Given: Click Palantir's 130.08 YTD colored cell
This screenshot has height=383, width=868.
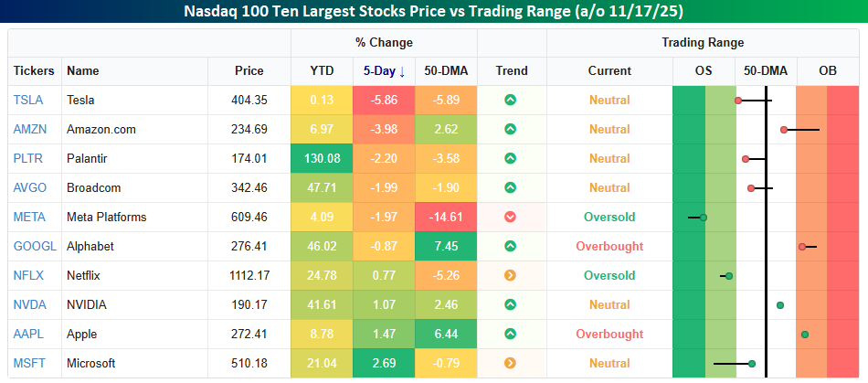Looking at the screenshot, I should click(x=322, y=158).
